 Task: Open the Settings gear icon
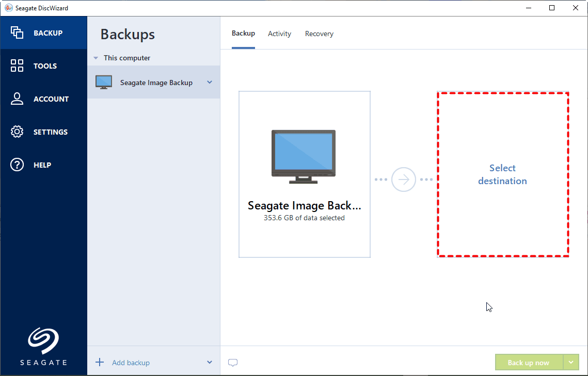click(x=17, y=132)
